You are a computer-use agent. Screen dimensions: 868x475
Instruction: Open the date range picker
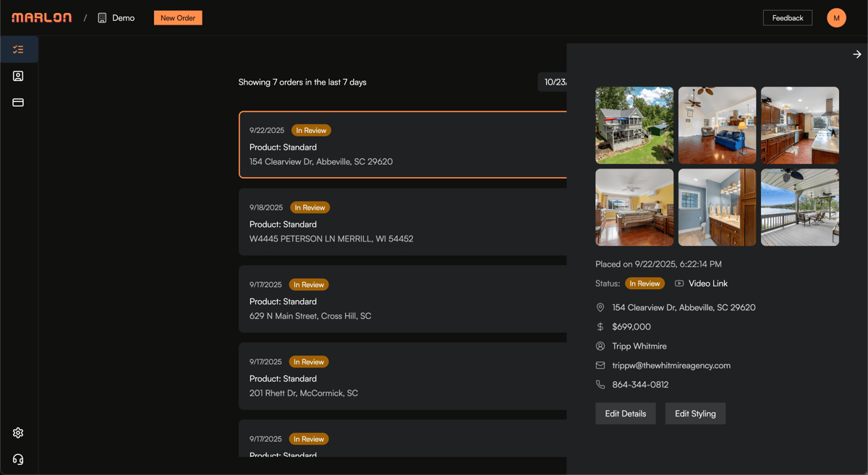point(553,82)
